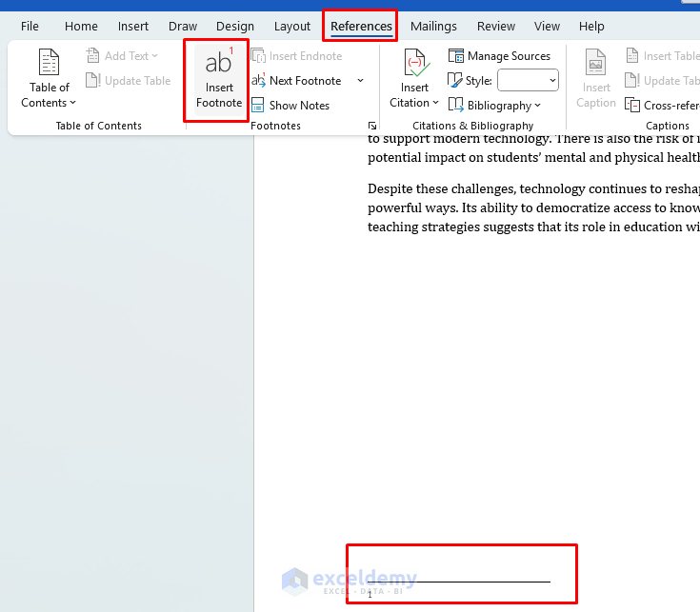This screenshot has width=700, height=612.
Task: Open the Help tab
Action: coord(591,27)
